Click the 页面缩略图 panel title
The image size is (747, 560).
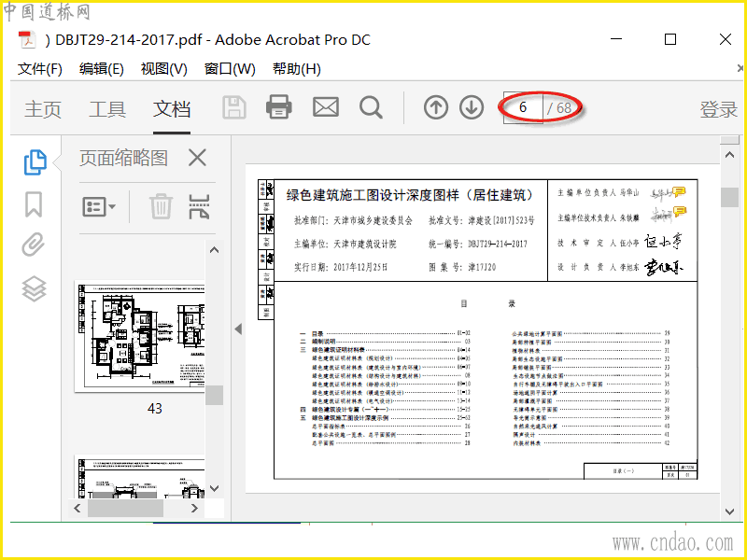pos(123,158)
